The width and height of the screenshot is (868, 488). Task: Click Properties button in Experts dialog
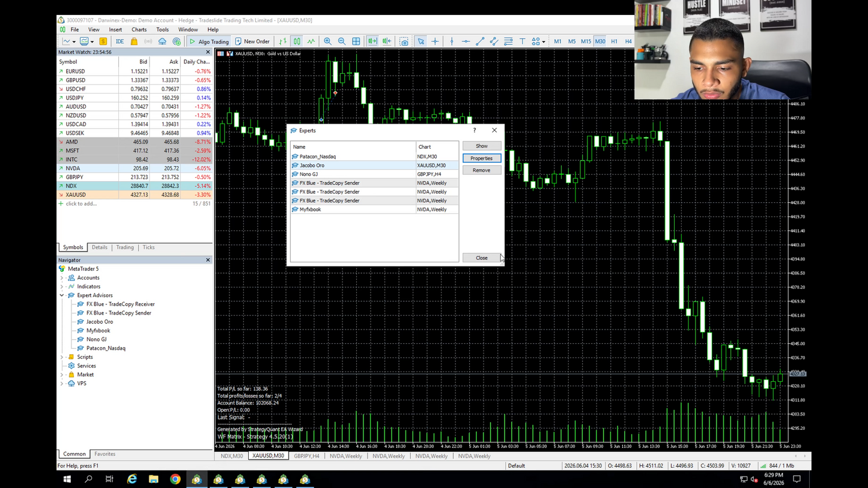click(x=482, y=158)
